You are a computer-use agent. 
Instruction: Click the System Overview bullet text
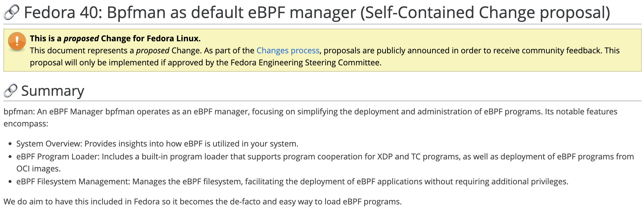[x=157, y=144]
